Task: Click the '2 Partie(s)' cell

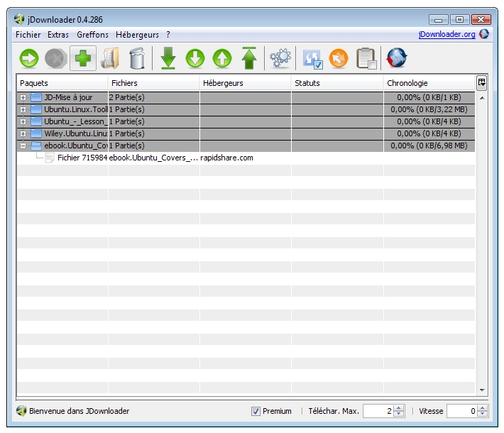Action: (x=153, y=97)
